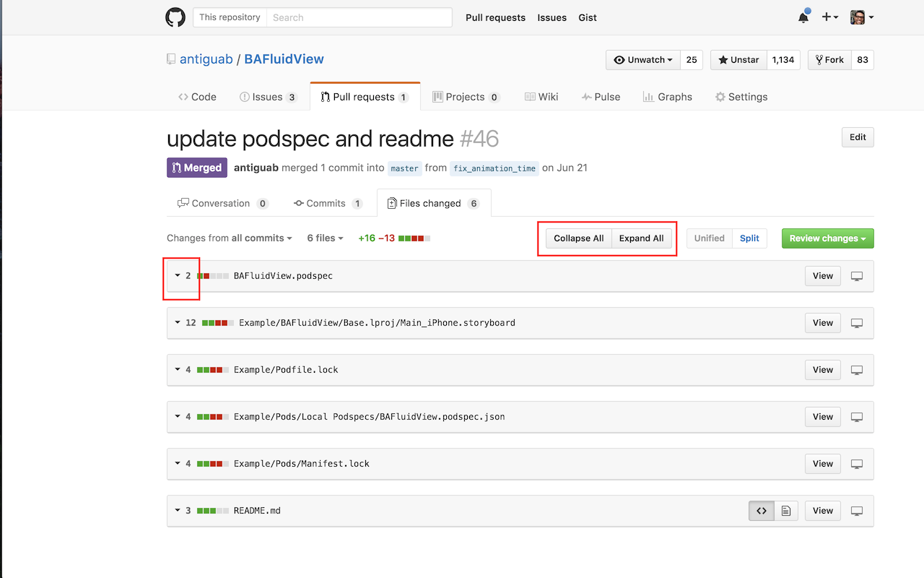The image size is (924, 578).
Task: Unstar the repository
Action: click(738, 60)
